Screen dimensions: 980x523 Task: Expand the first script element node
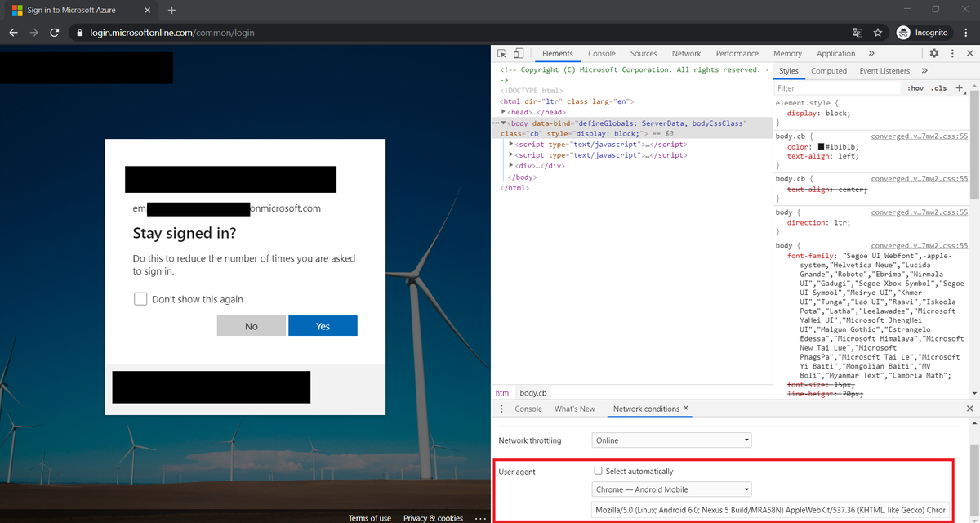[x=511, y=144]
